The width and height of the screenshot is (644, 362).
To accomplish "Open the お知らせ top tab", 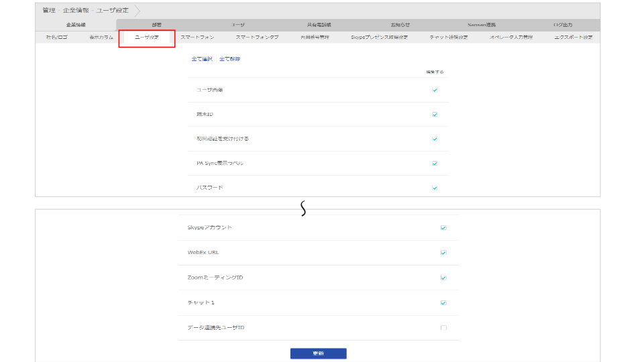I will (400, 25).
